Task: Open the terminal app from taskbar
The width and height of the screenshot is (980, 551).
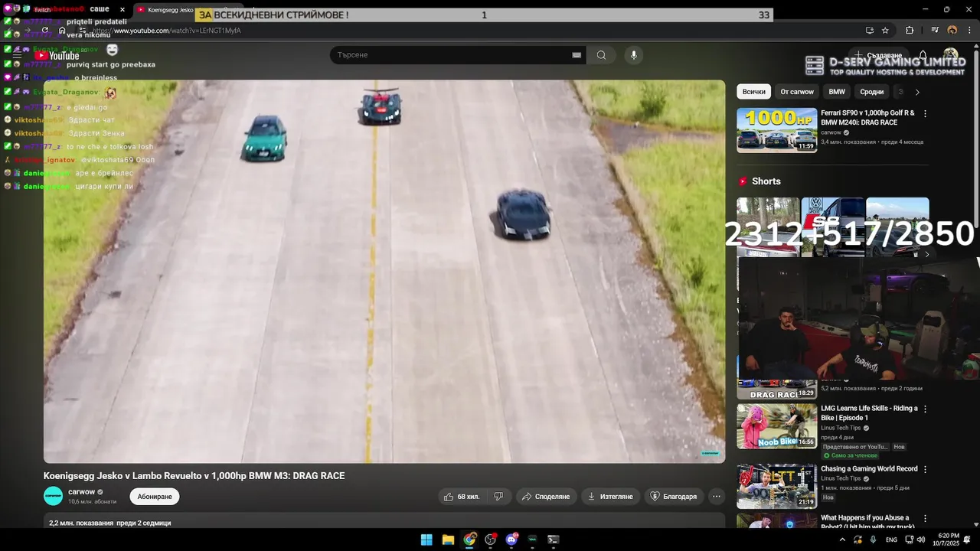Action: [x=554, y=540]
